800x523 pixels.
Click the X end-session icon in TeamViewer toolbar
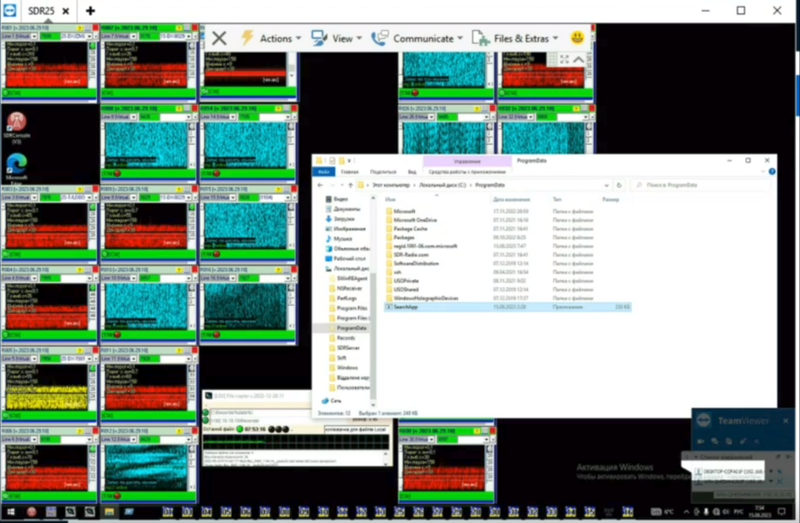tap(219, 38)
